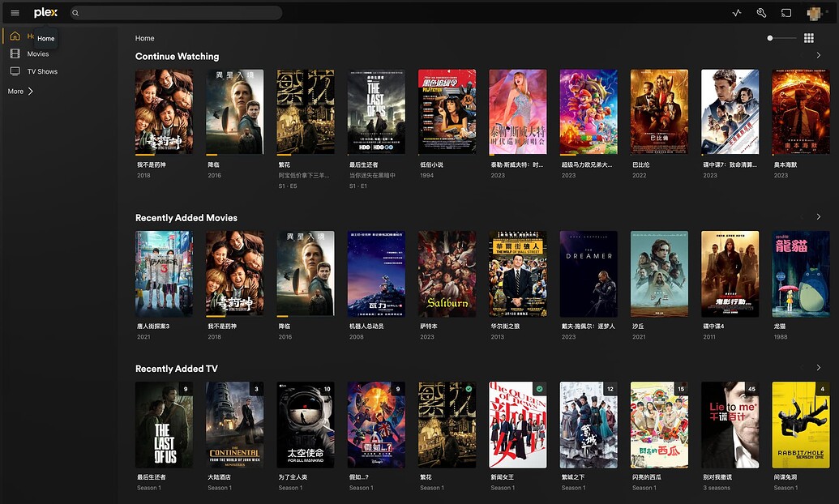
Task: Click the Plex logo
Action: (x=45, y=13)
